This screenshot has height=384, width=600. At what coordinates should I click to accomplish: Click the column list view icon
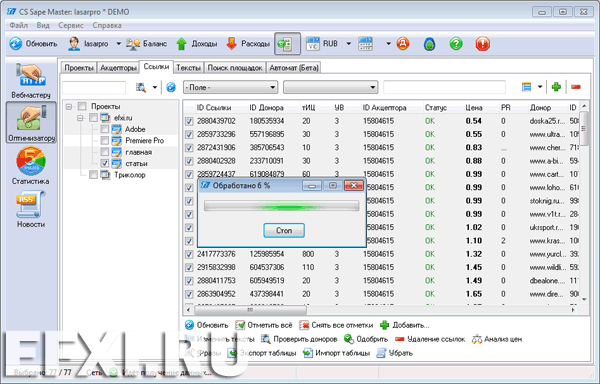coord(527,87)
